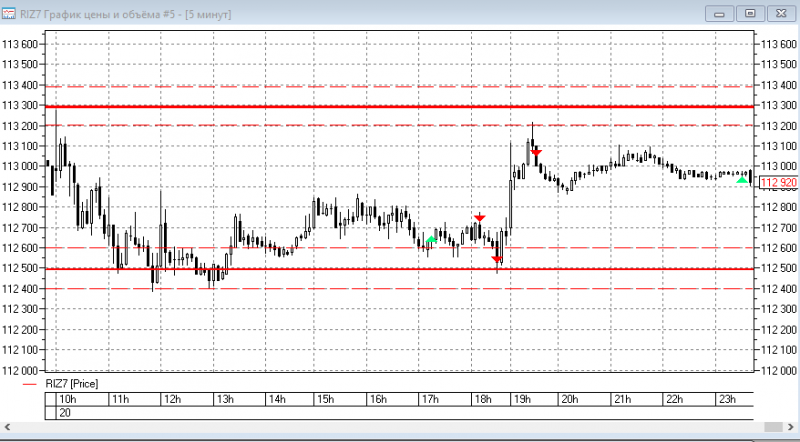The height and width of the screenshot is (442, 800).
Task: Click the green marker near 23h
Action: [x=742, y=180]
